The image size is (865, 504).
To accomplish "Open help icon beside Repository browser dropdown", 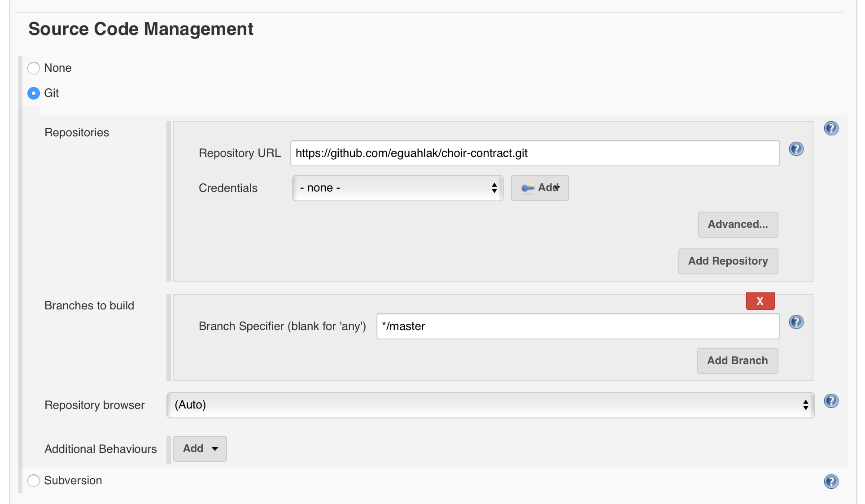I will point(831,401).
